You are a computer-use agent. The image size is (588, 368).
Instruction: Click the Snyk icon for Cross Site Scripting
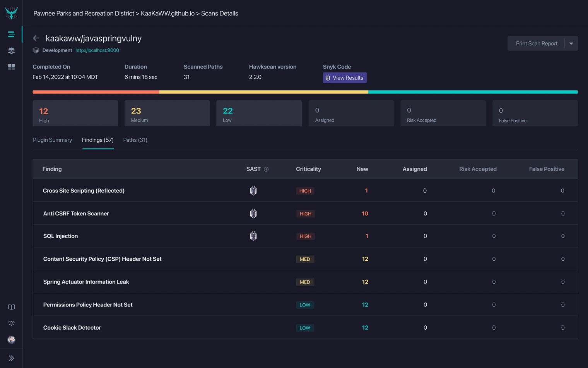(253, 190)
